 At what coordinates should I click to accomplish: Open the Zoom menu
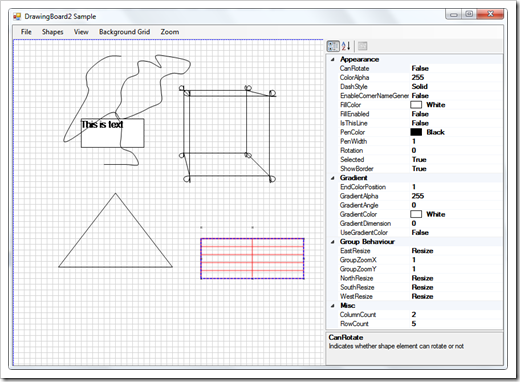[x=170, y=32]
